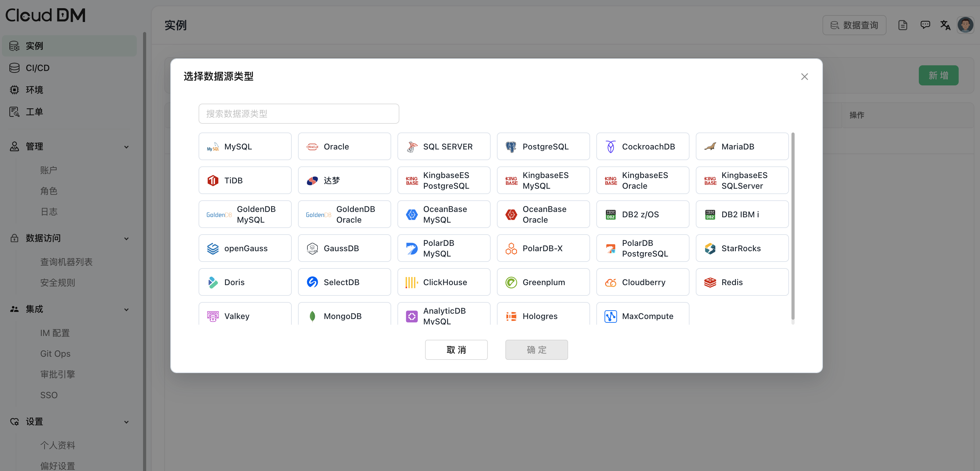Open the 角色 submenu item

(x=49, y=191)
